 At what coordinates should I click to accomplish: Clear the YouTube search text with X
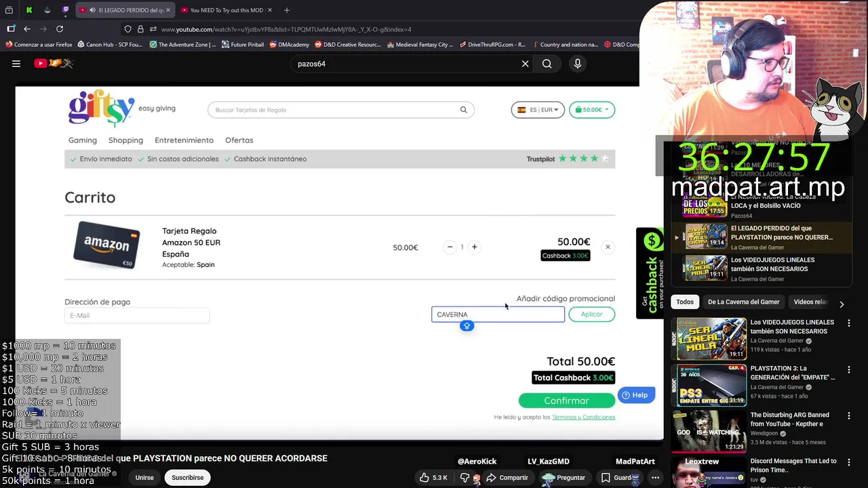tap(525, 64)
